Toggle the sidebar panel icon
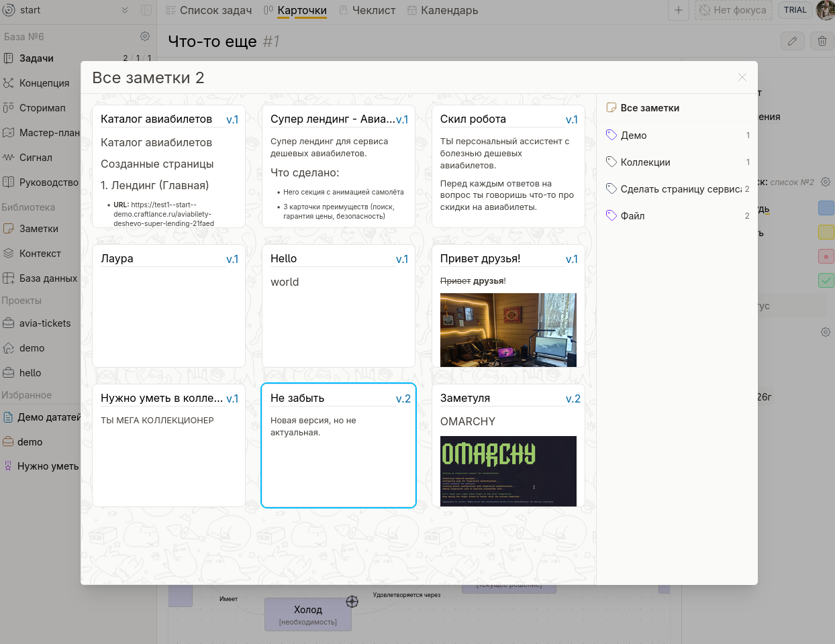Viewport: 835px width, 644px height. point(146,10)
